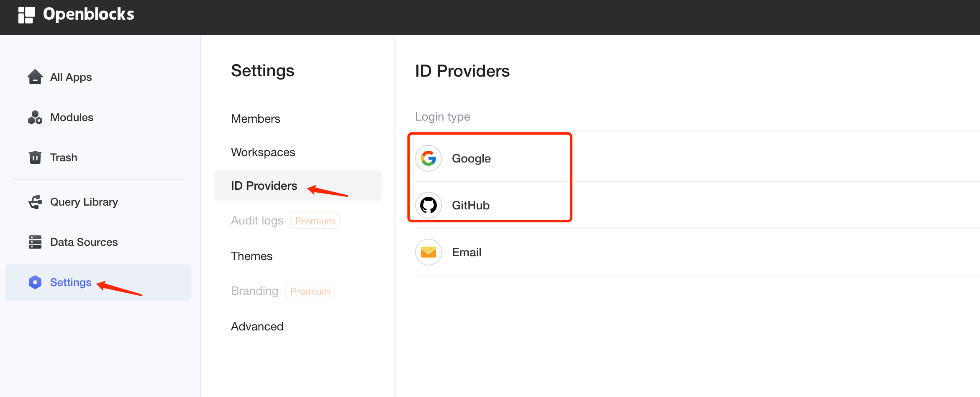Switch to the Workspaces settings

tap(263, 152)
